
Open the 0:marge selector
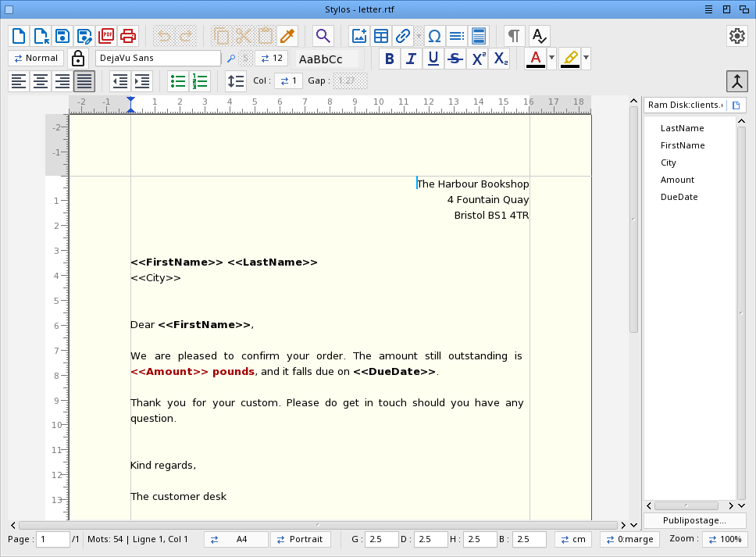pyautogui.click(x=629, y=539)
